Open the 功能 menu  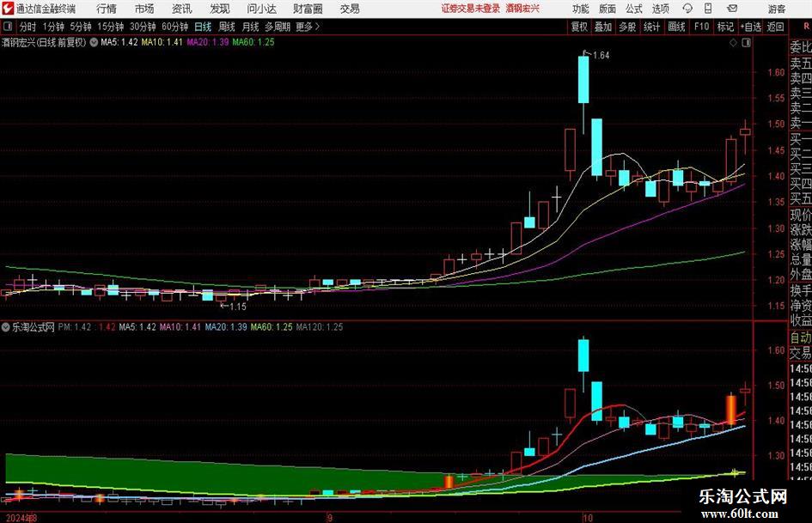(581, 9)
